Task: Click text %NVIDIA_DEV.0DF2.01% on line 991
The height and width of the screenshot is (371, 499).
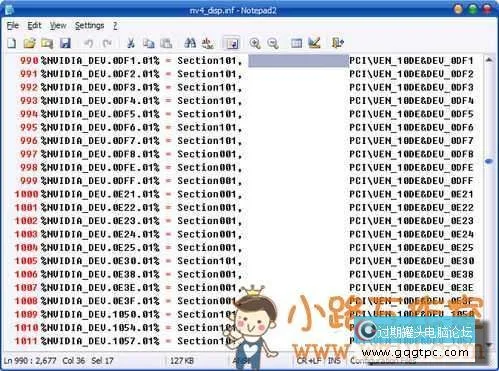Action: pyautogui.click(x=100, y=74)
